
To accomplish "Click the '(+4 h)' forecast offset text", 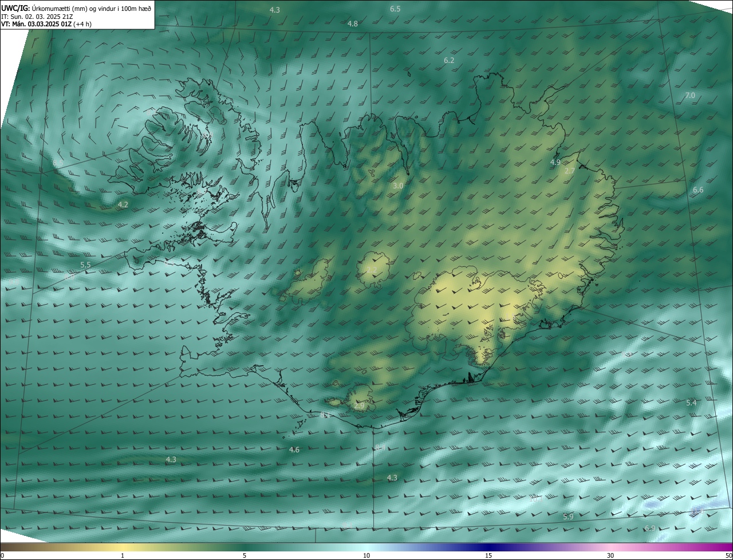I will pyautogui.click(x=82, y=24).
